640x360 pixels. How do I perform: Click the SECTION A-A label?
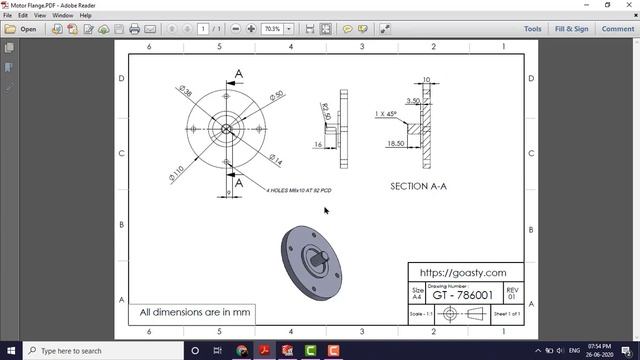pyautogui.click(x=418, y=187)
